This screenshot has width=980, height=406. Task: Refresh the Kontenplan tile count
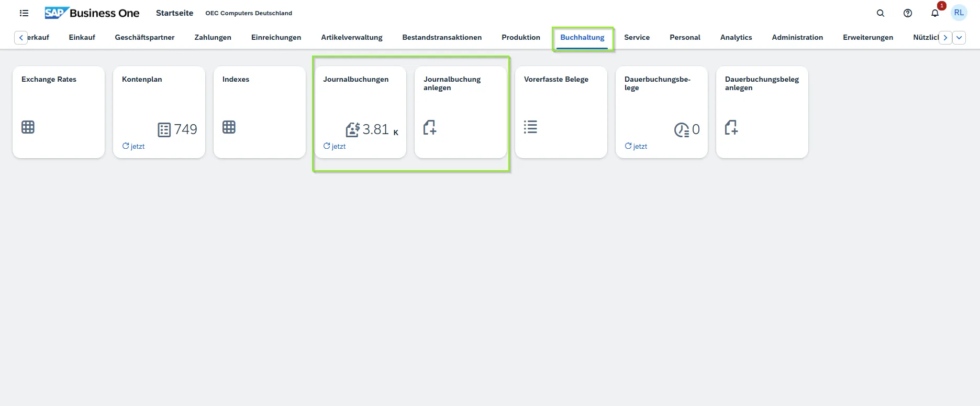(x=133, y=146)
